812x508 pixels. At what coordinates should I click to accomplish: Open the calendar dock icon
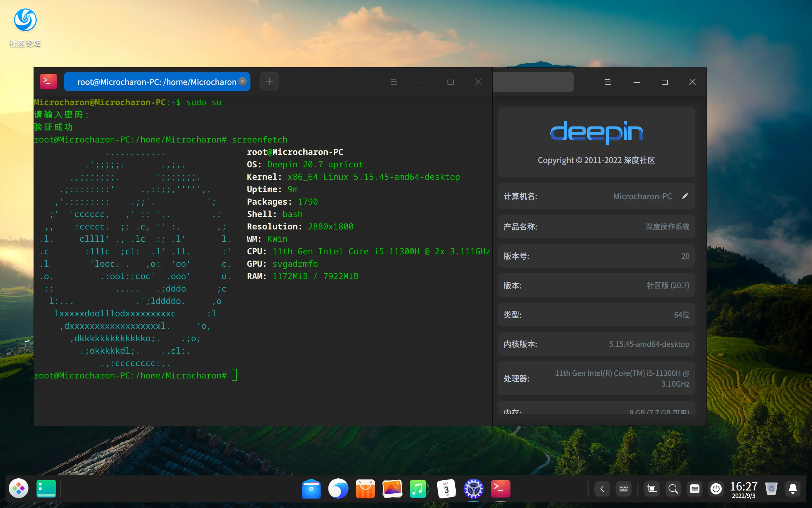(x=446, y=489)
